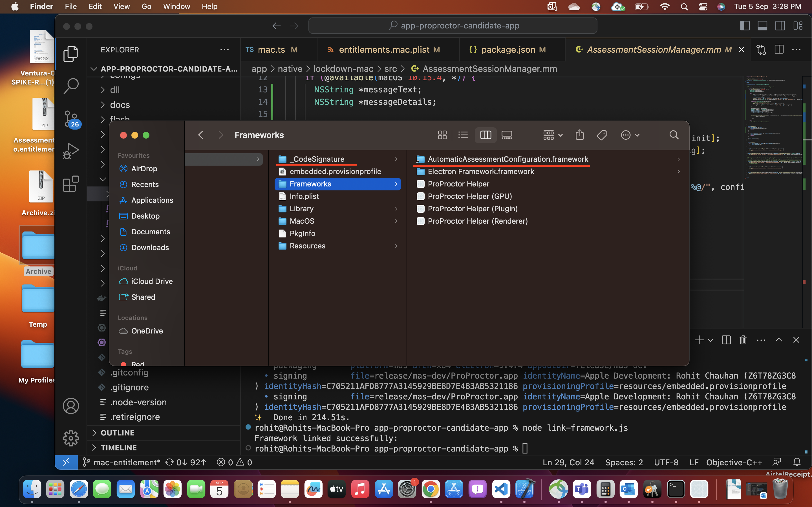This screenshot has width=812, height=507.
Task: Toggle the secondary sidebar in VS Code
Action: 780,25
